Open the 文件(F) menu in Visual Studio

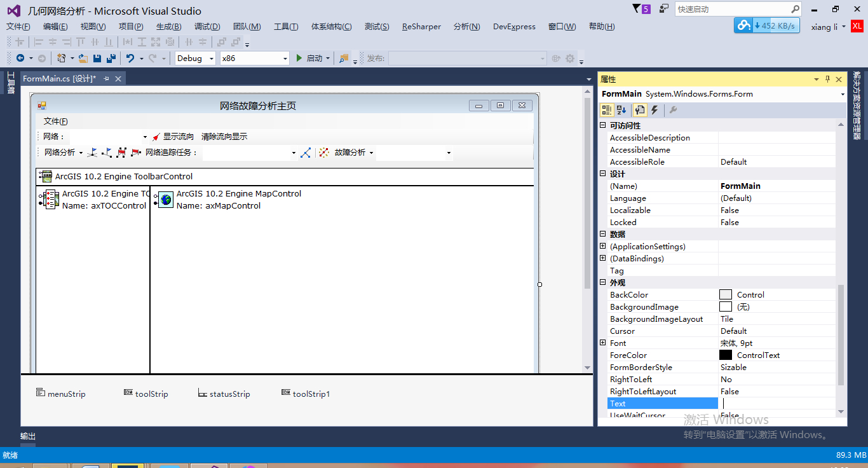tap(18, 27)
